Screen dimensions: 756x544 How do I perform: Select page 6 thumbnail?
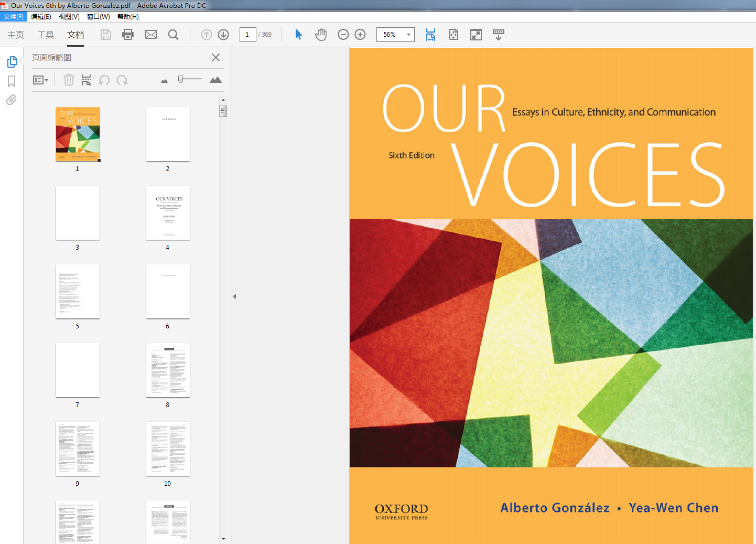coord(168,292)
